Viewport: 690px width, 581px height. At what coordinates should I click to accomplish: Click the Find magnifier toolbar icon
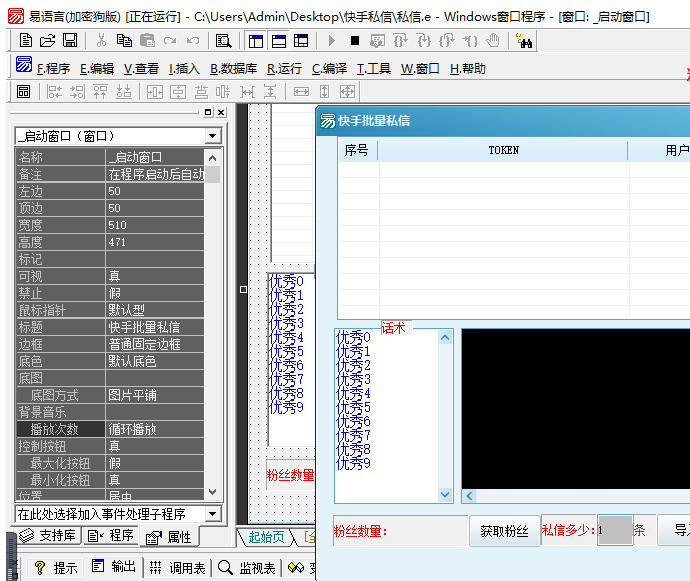click(x=223, y=41)
